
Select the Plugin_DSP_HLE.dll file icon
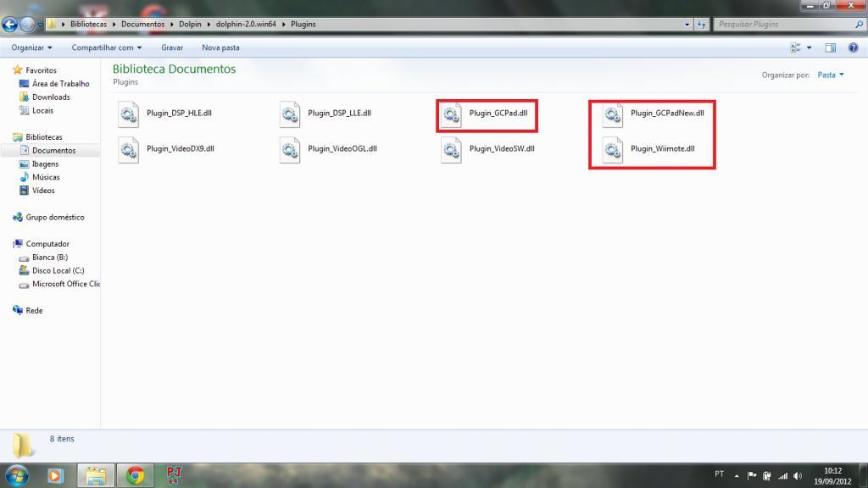[129, 114]
